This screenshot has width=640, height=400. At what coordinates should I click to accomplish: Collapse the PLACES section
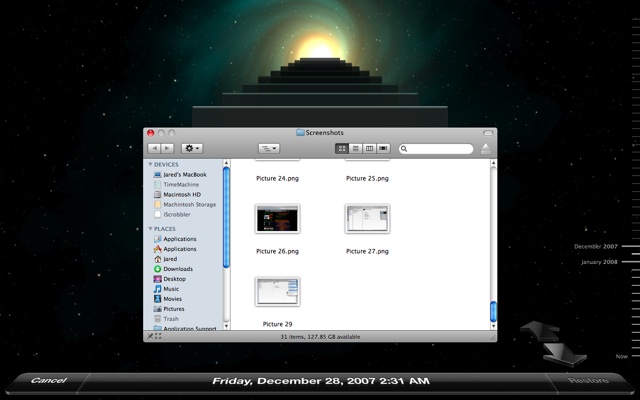[x=150, y=229]
